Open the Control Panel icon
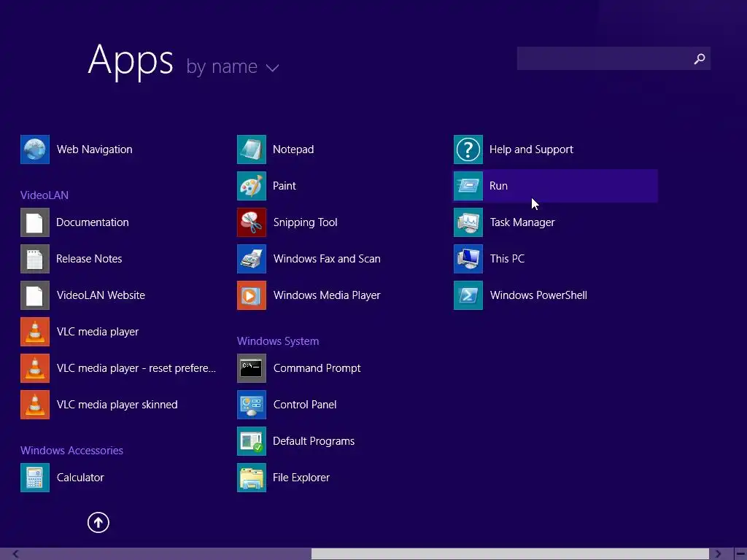Screen dimensions: 747x560 pyautogui.click(x=252, y=405)
